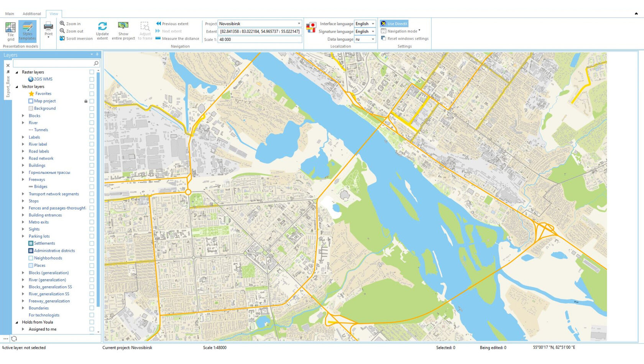Open the Main ribbon tab
Image resolution: width=644 pixels, height=364 pixels.
coord(10,13)
